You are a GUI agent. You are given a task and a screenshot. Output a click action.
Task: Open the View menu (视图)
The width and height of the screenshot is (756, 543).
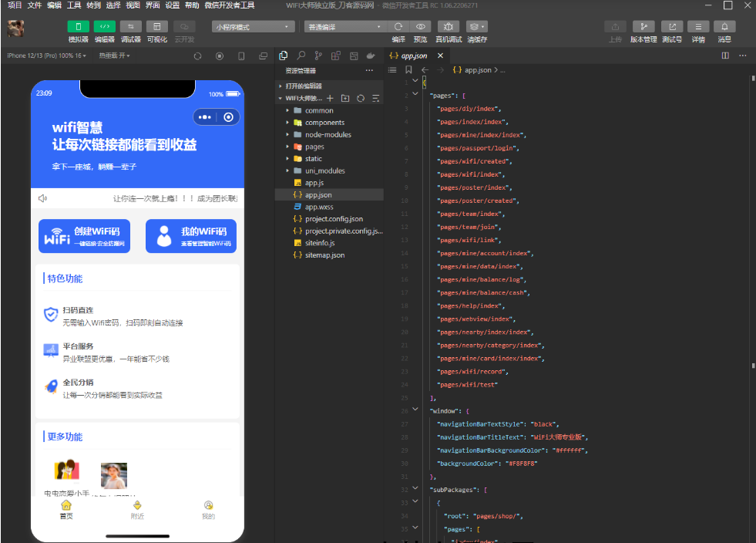133,5
